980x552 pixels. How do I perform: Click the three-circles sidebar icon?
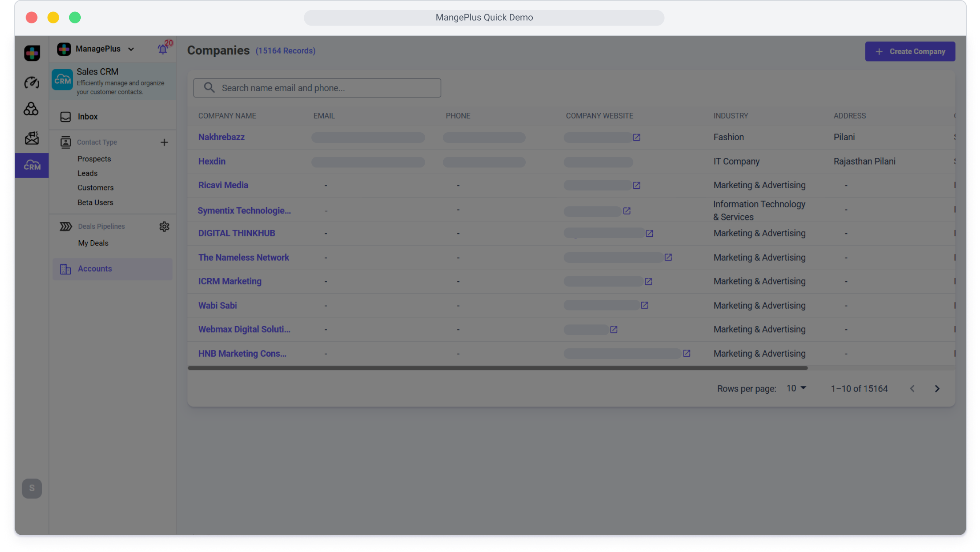click(x=31, y=109)
